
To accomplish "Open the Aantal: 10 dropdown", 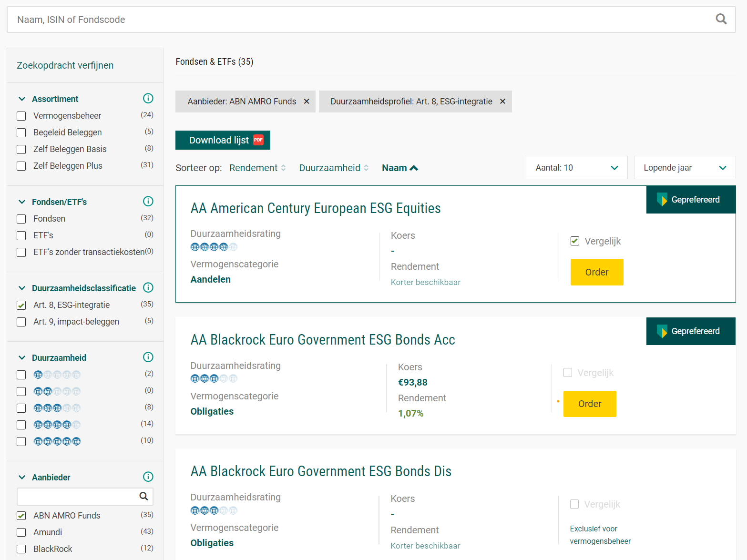I will point(576,168).
